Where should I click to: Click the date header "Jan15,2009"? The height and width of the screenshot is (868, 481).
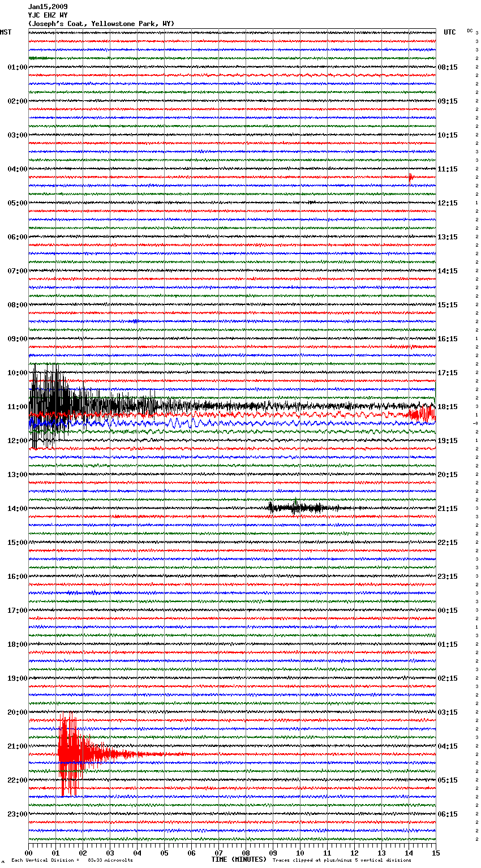tap(48, 7)
